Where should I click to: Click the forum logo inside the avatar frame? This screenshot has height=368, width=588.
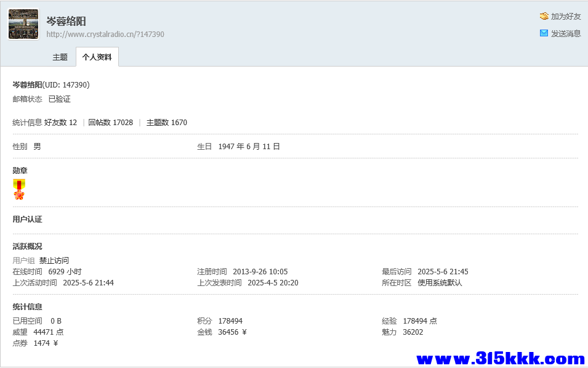(x=23, y=23)
